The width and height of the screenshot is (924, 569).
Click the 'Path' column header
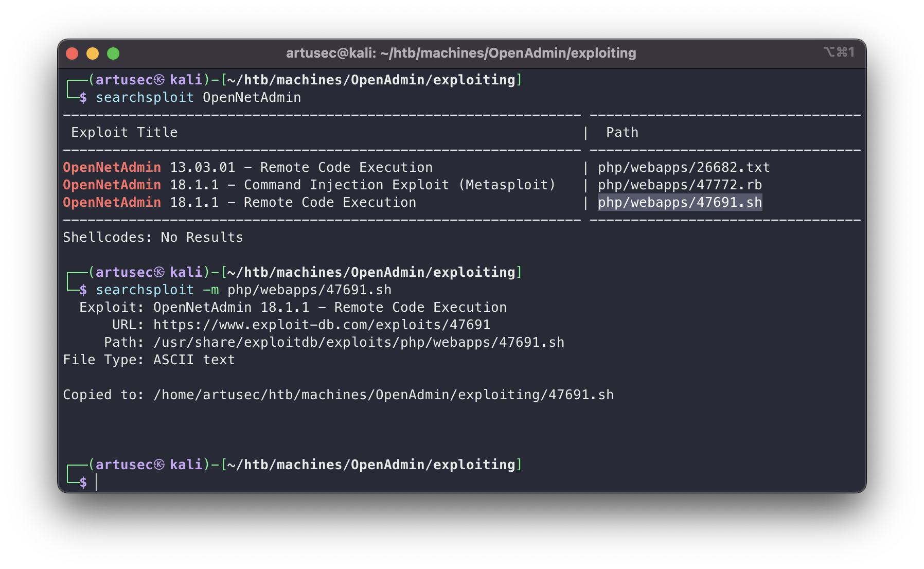622,132
